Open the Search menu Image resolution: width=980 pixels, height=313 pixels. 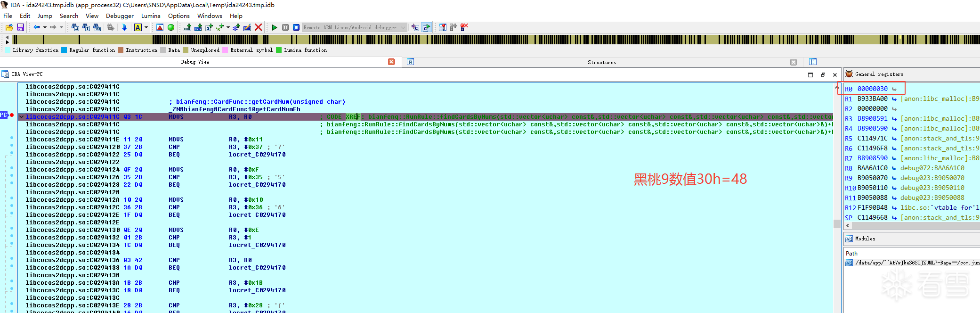coord(69,16)
